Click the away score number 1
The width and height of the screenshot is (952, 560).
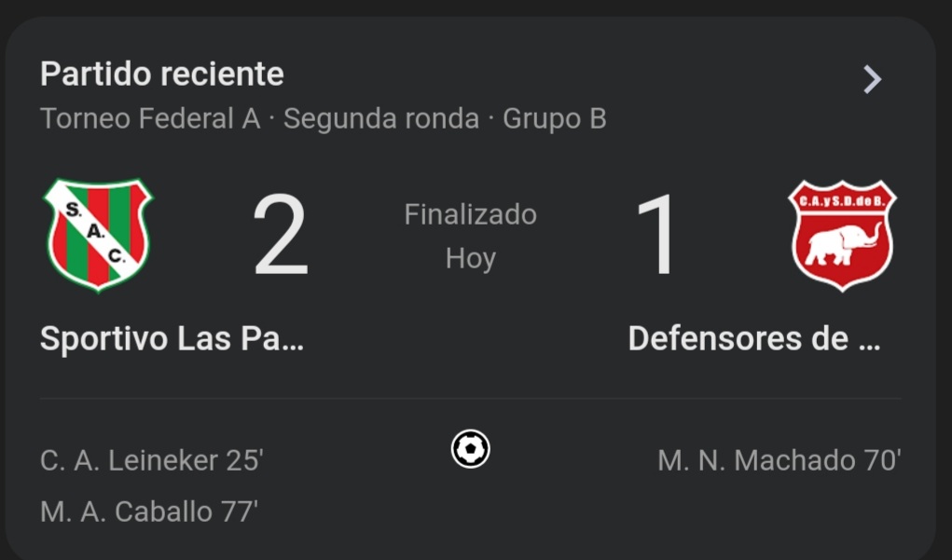point(659,236)
